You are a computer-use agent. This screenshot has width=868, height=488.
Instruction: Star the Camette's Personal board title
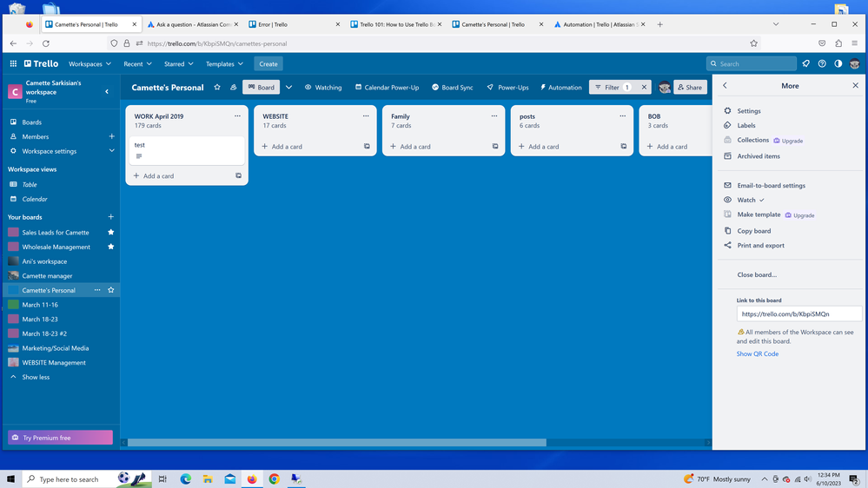(x=217, y=88)
